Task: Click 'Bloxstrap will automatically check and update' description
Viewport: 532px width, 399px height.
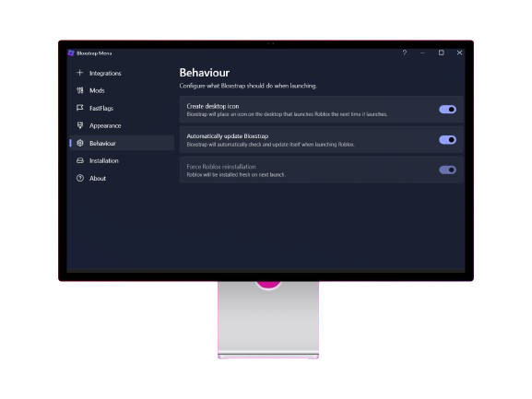Action: tap(270, 145)
